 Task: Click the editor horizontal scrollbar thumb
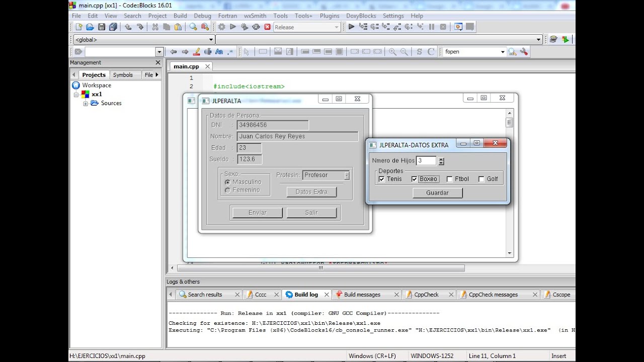tap(320, 268)
